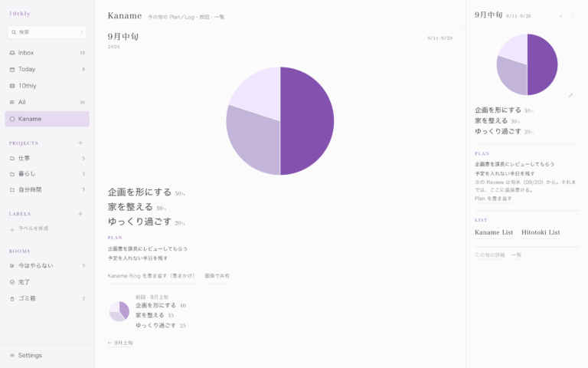Open Settings at the sidebar bottom
588x368 pixels.
click(47, 355)
